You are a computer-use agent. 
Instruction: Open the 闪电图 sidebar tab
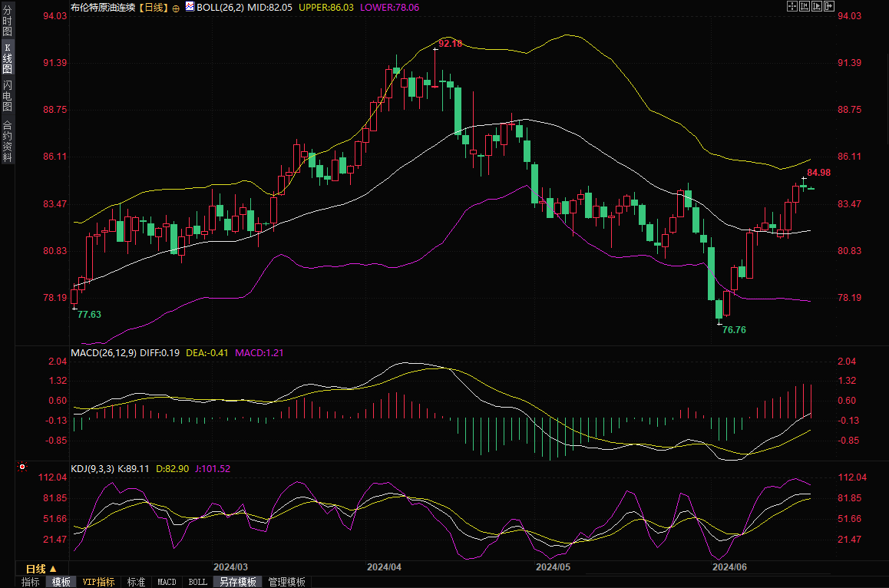click(7, 98)
